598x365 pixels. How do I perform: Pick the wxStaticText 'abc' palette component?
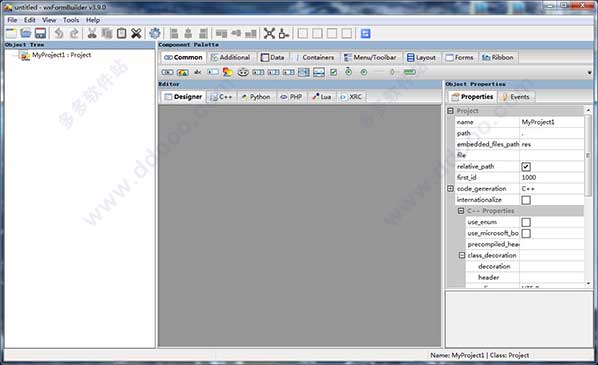pyautogui.click(x=198, y=72)
